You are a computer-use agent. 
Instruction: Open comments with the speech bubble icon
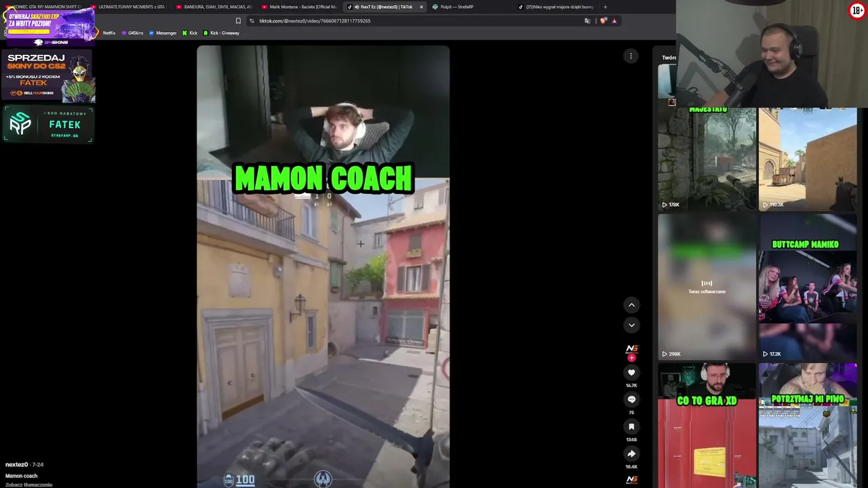coord(631,399)
